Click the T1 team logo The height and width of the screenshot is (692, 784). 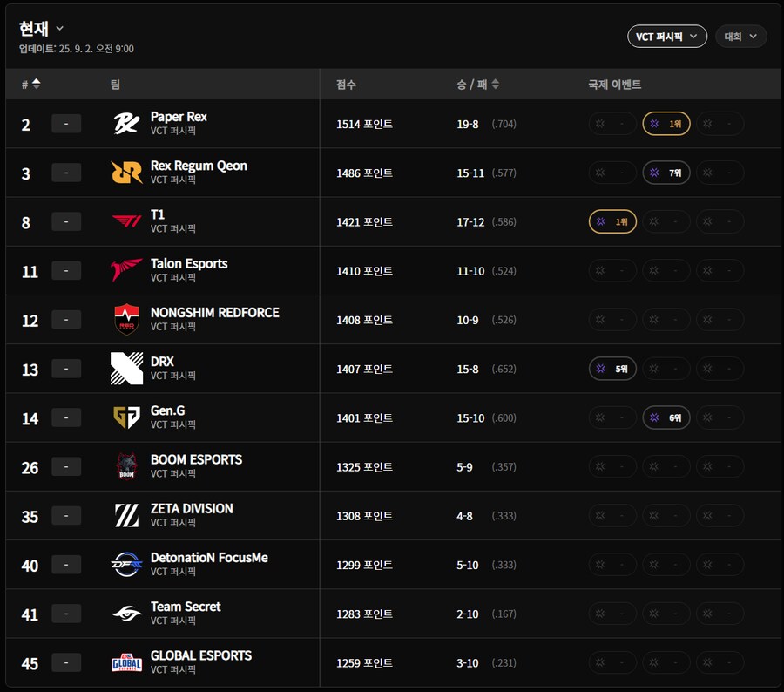pyautogui.click(x=126, y=221)
